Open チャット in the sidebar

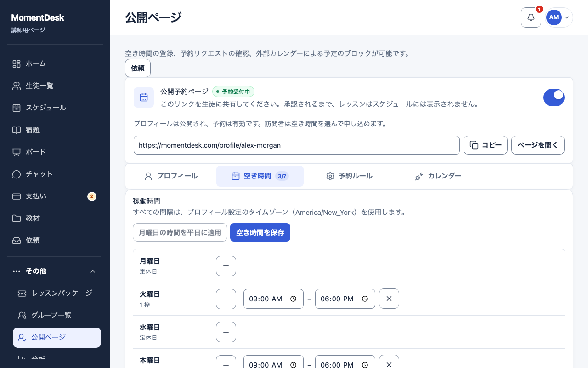55,174
